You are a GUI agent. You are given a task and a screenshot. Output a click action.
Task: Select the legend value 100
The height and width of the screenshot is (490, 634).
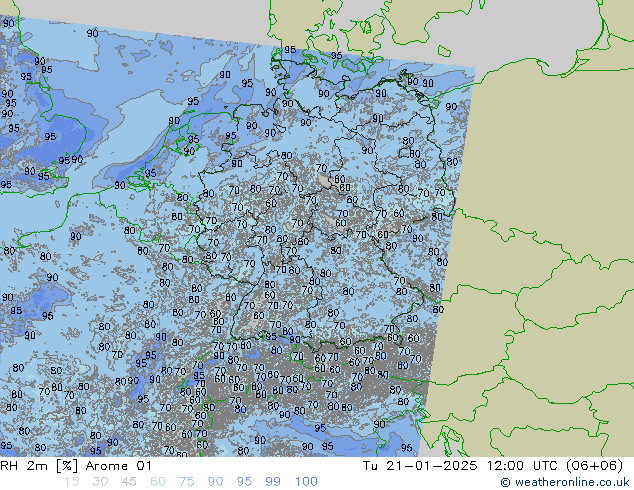(306, 482)
